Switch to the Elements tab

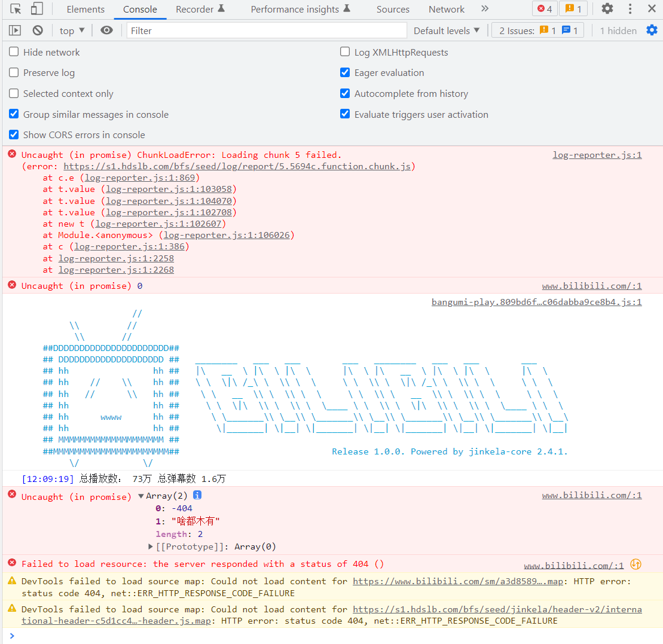pos(85,10)
